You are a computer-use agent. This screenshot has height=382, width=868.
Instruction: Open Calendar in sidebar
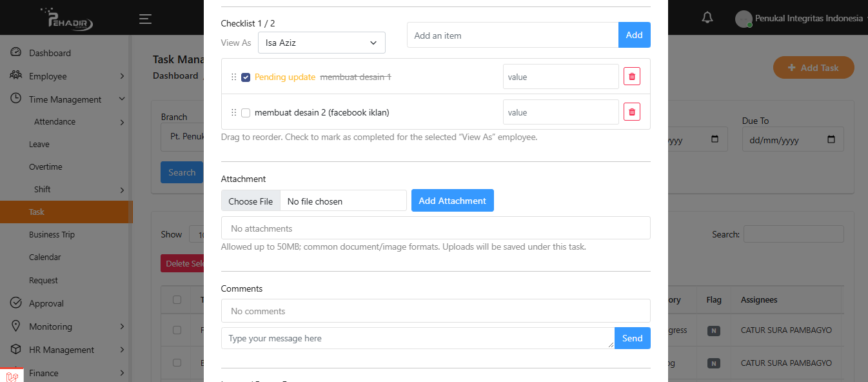tap(45, 257)
